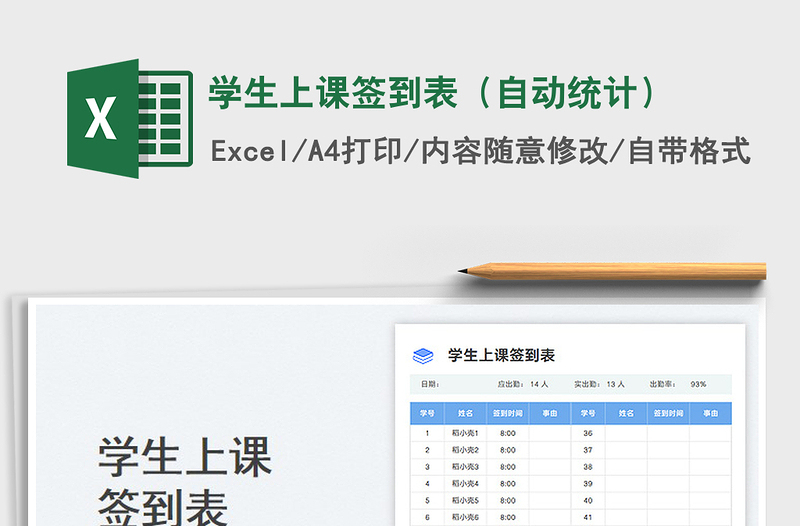The height and width of the screenshot is (526, 800).
Task: Click the 日期 date field
Action: [x=430, y=384]
